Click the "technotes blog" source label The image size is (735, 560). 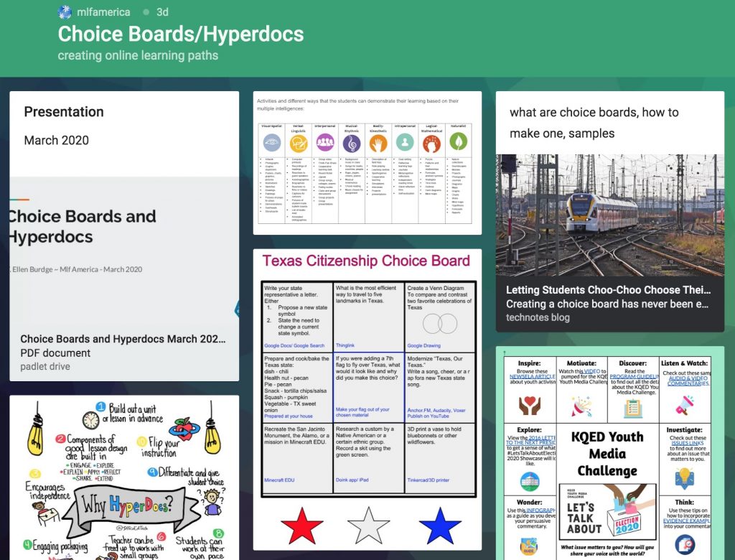(x=538, y=317)
